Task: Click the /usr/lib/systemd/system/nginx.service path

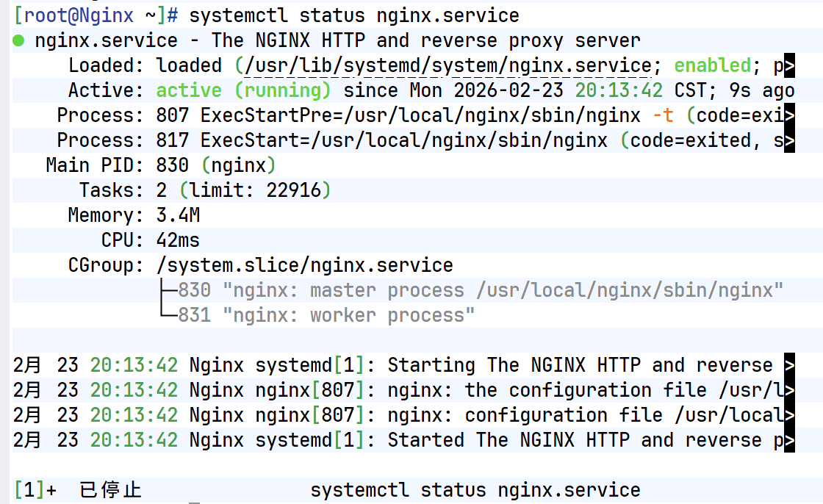Action: point(448,65)
